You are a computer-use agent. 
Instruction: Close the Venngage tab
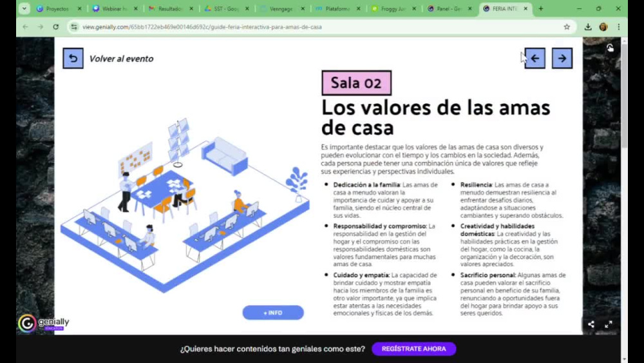[303, 8]
